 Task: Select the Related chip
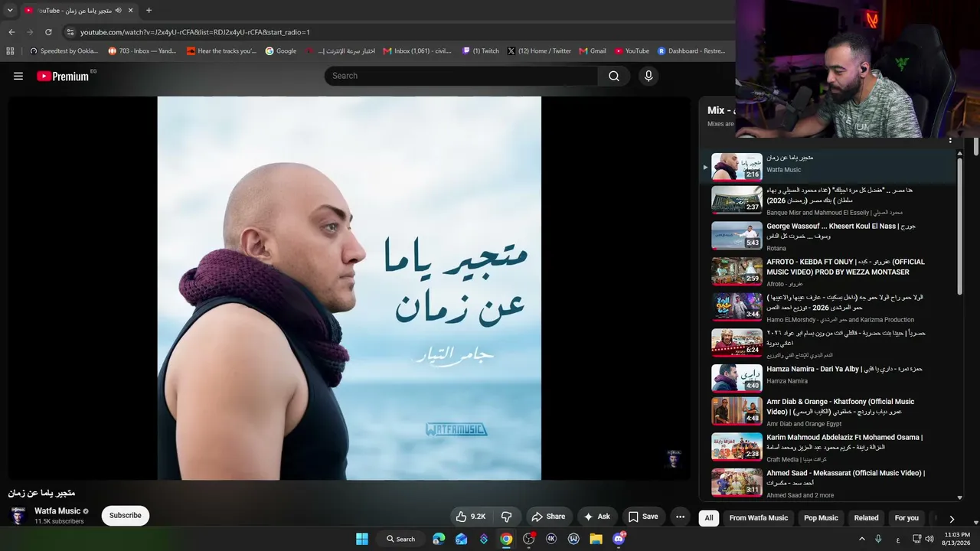867,518
